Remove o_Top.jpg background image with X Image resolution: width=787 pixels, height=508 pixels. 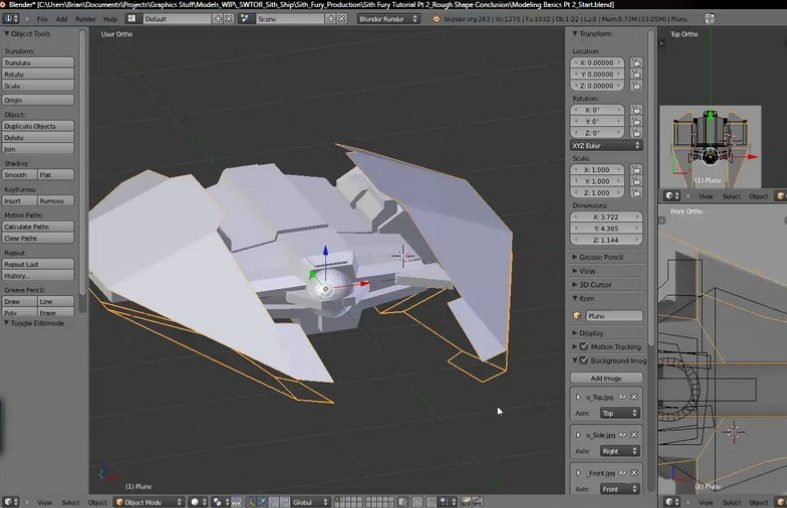pyautogui.click(x=634, y=397)
